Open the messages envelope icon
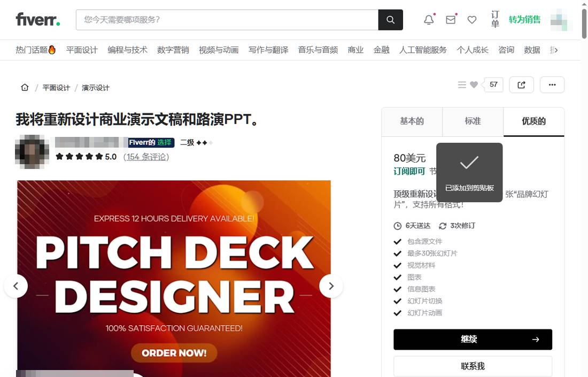The image size is (588, 377). 451,20
